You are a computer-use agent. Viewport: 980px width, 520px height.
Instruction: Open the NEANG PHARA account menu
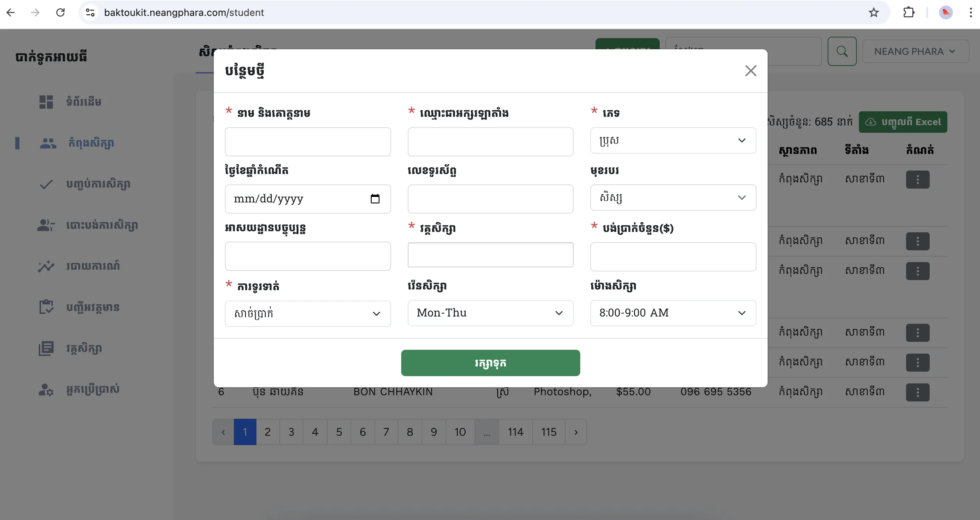click(x=914, y=51)
